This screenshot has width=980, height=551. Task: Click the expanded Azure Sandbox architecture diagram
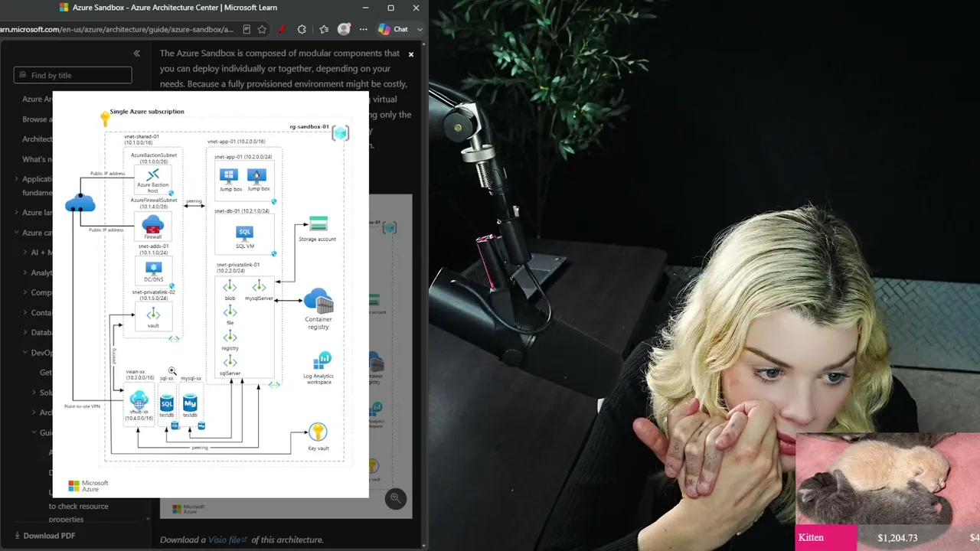[x=211, y=295]
